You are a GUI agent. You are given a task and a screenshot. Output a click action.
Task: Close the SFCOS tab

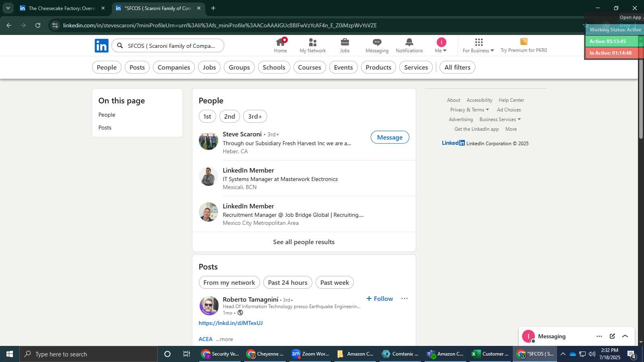coord(199,8)
